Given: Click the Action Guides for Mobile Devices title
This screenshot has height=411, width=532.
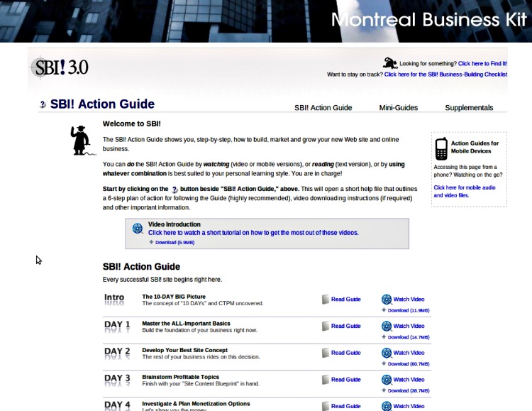Looking at the screenshot, I should 475,147.
